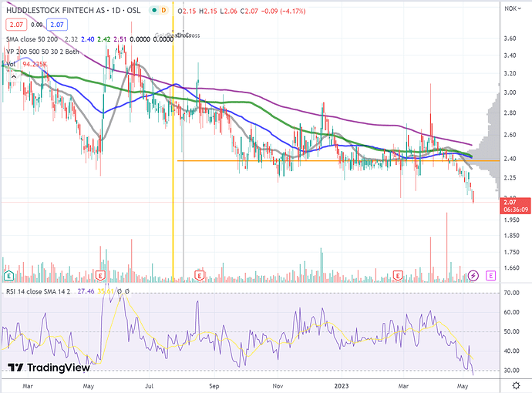The height and width of the screenshot is (393, 532).
Task: Click the gray vertical line on chart
Action: pyautogui.click(x=184, y=143)
